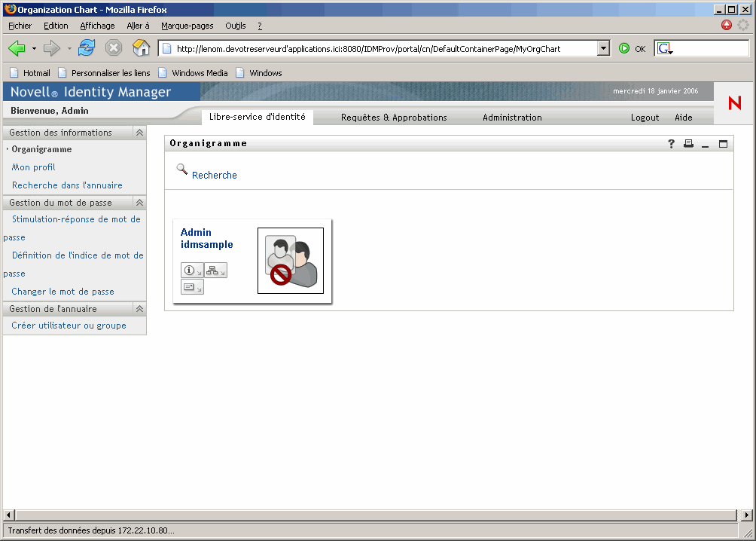Click Changer le mot de passe link
The image size is (756, 541).
pyautogui.click(x=62, y=292)
